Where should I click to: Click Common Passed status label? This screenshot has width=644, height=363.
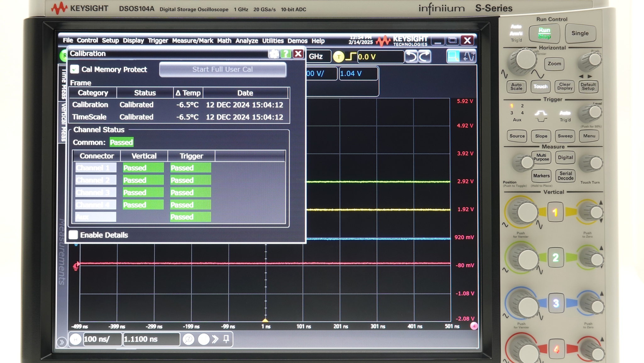pos(121,142)
